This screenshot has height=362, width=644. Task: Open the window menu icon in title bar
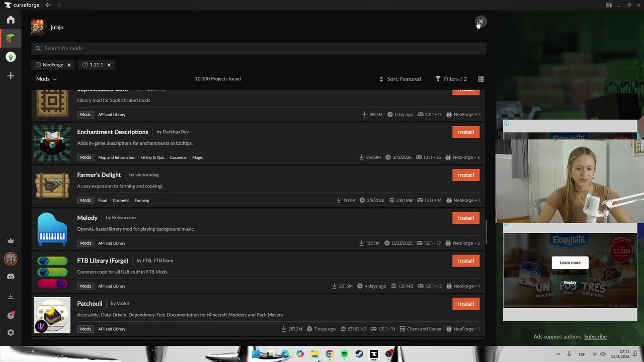coord(609,5)
